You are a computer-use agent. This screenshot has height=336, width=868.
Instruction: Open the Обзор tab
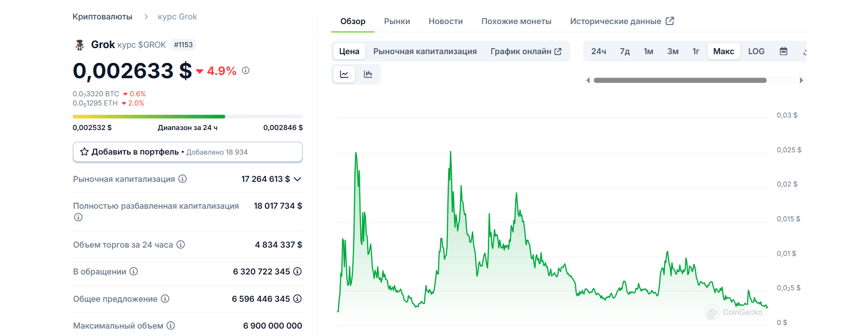coord(353,21)
